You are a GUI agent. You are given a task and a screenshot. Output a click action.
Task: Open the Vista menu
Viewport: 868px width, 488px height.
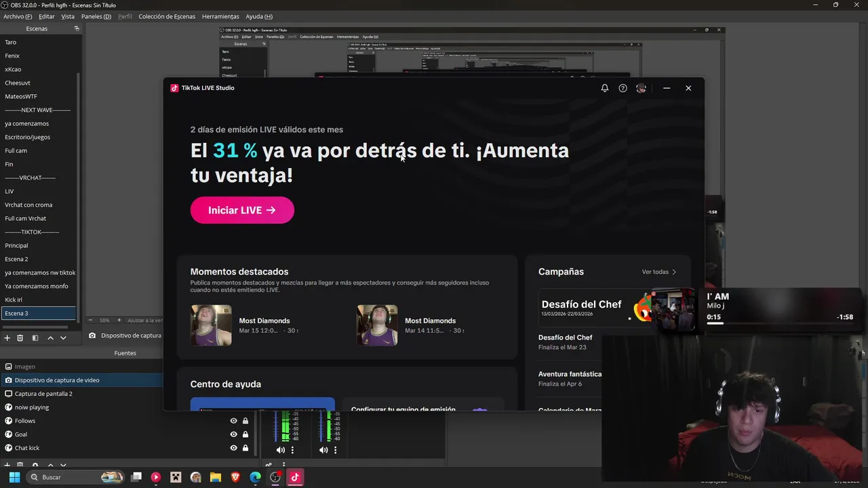pos(68,16)
